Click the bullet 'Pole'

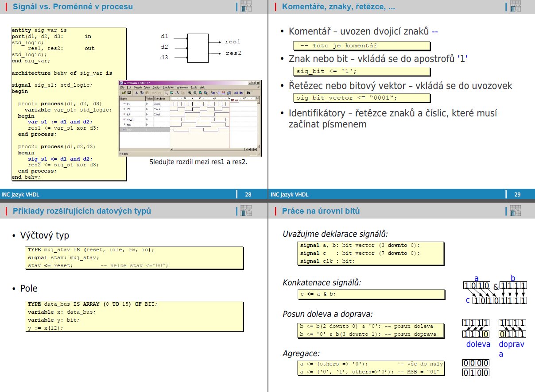point(29,289)
